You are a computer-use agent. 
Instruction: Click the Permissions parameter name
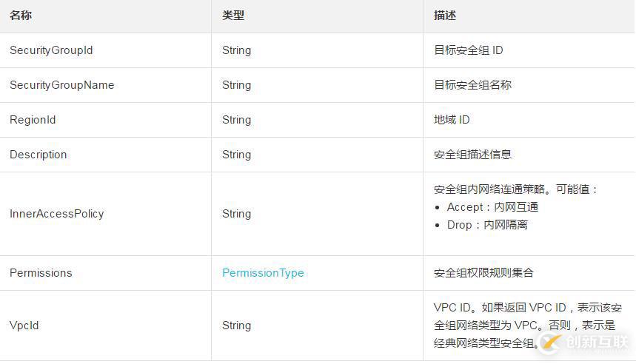pyautogui.click(x=41, y=273)
